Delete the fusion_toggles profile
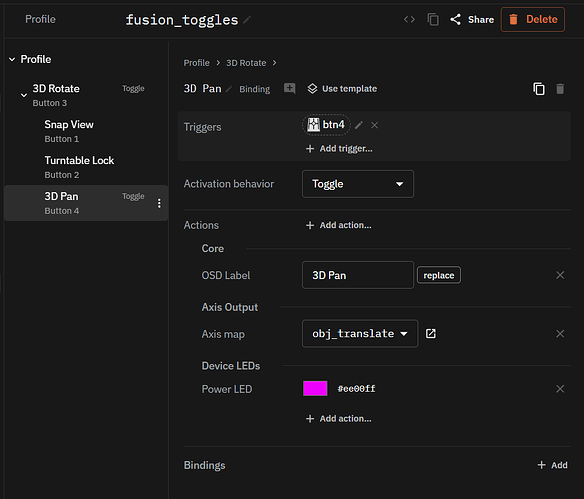This screenshot has height=499, width=584. 533,19
